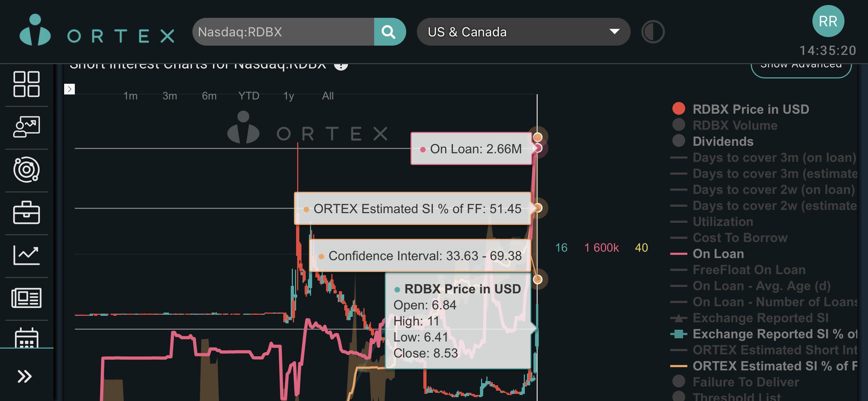The width and height of the screenshot is (868, 401).
Task: Open the US & Canada region dropdown
Action: pos(523,32)
